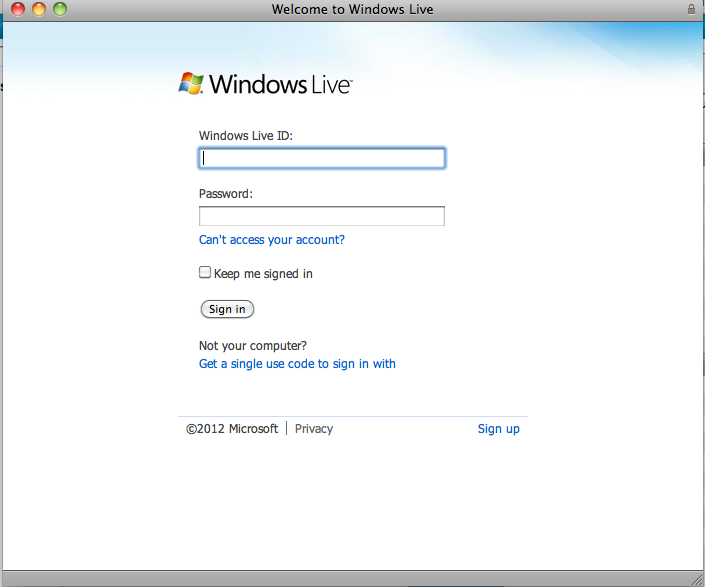705x587 pixels.
Task: Click the "Windows Live ID:" label
Action: pos(246,136)
